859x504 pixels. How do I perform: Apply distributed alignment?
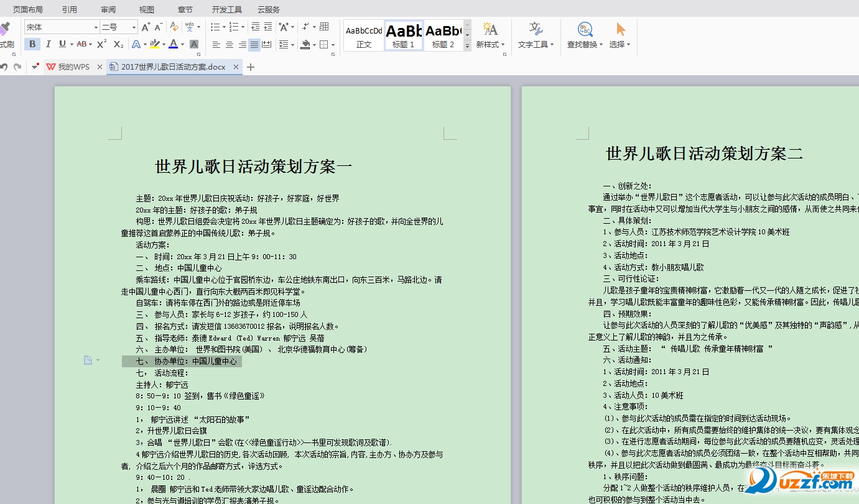pos(267,45)
